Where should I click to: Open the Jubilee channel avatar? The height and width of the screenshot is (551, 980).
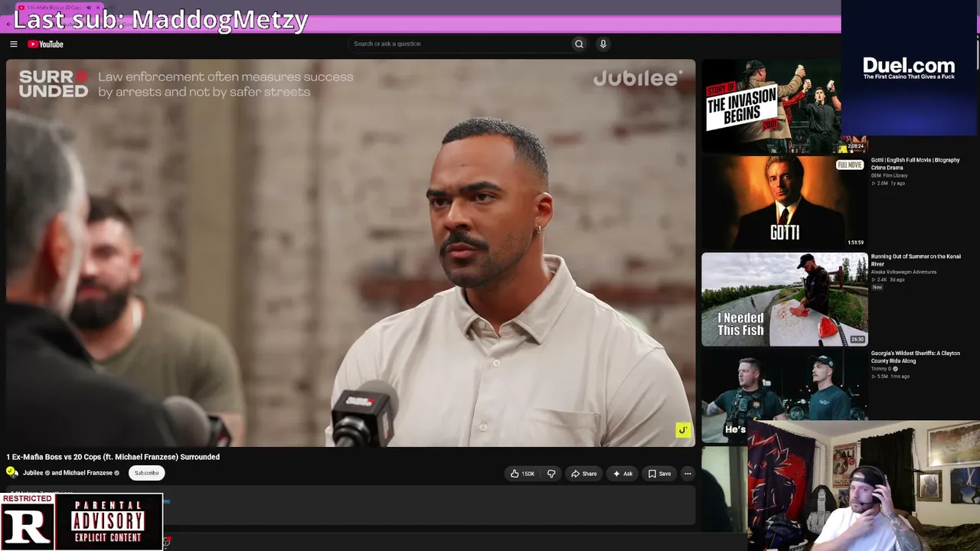tap(11, 473)
